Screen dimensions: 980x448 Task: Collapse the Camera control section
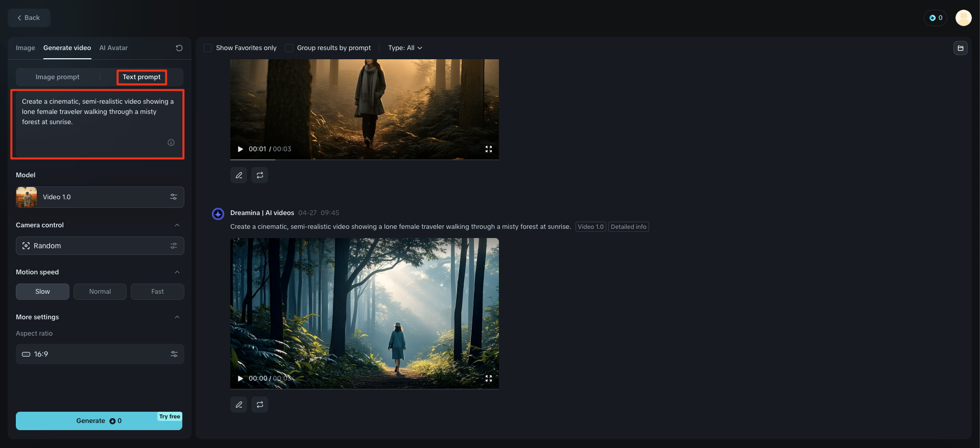coord(177,225)
